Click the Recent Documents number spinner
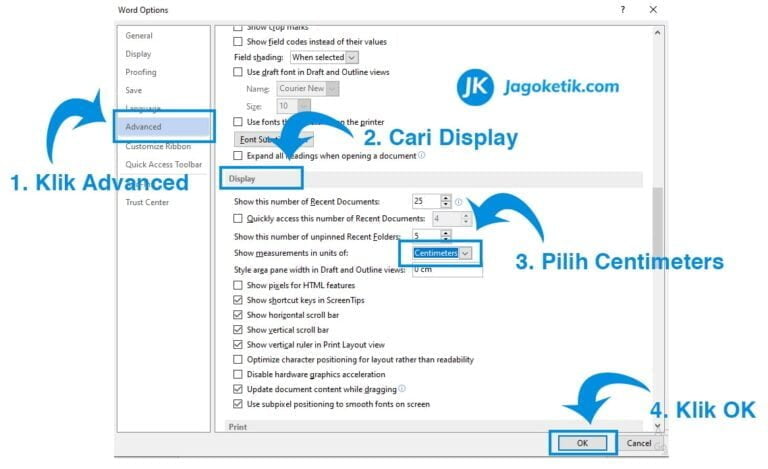 tap(445, 201)
